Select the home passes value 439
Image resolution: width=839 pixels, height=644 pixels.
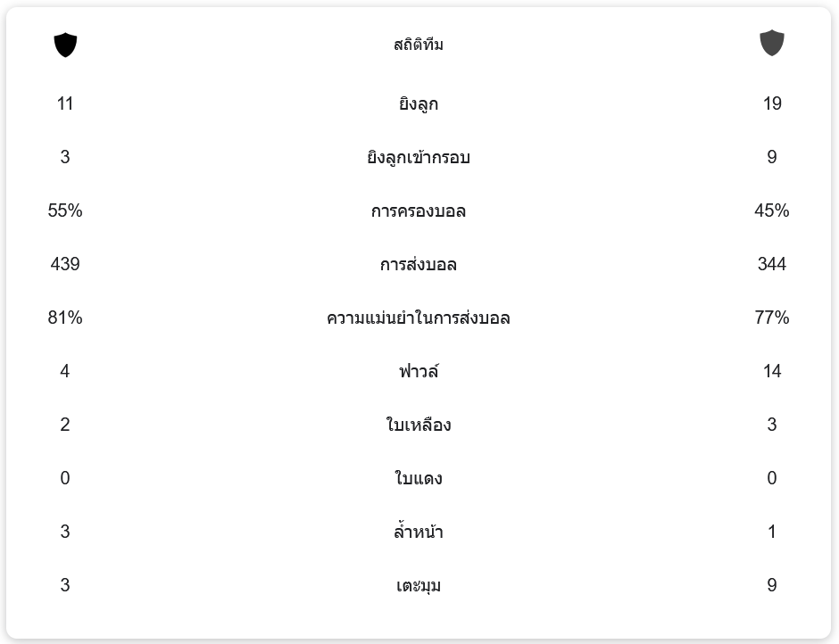point(65,264)
